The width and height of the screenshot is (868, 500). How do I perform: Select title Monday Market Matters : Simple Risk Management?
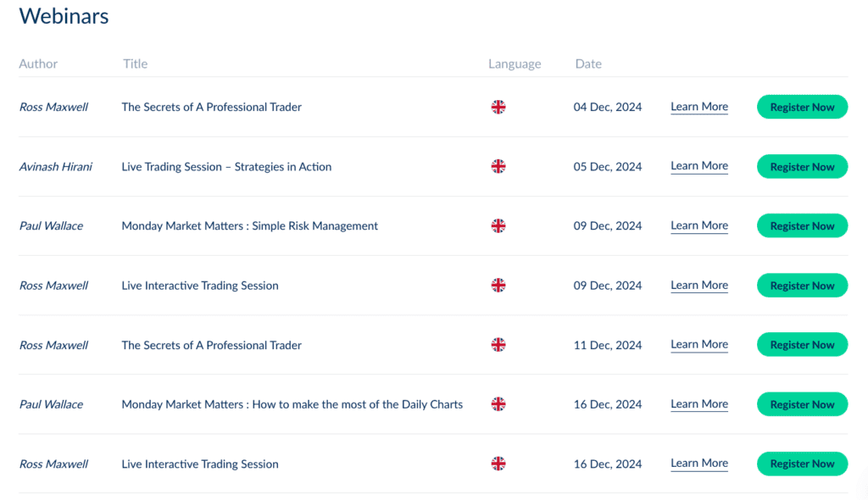pyautogui.click(x=250, y=226)
